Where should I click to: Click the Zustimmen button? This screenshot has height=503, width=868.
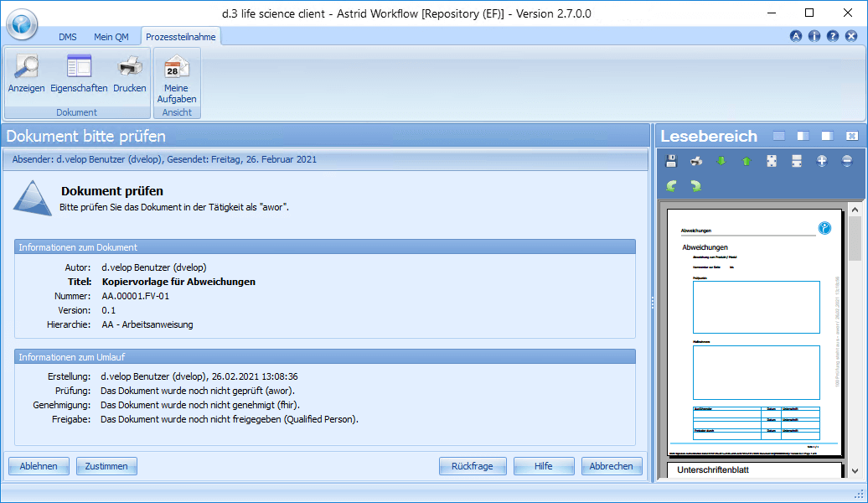point(107,466)
